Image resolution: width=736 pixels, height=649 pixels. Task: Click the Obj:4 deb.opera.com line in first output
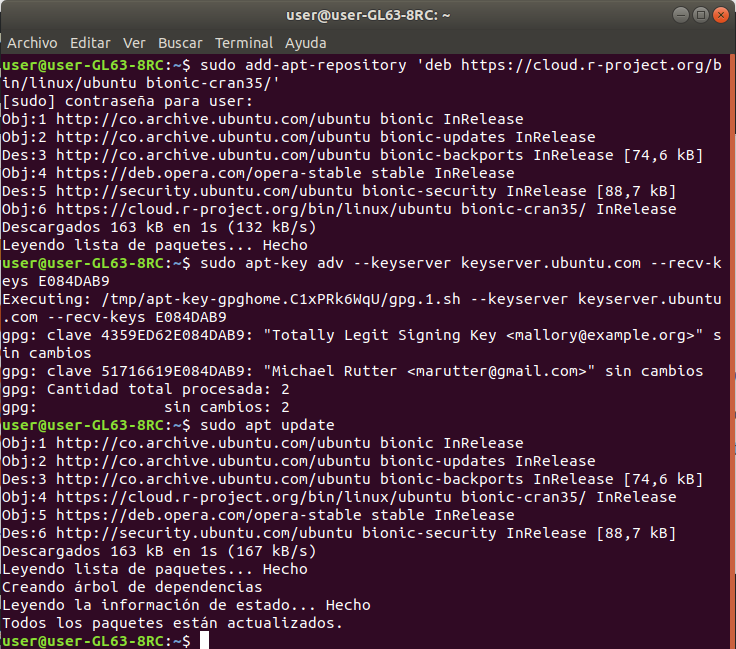pyautogui.click(x=258, y=173)
